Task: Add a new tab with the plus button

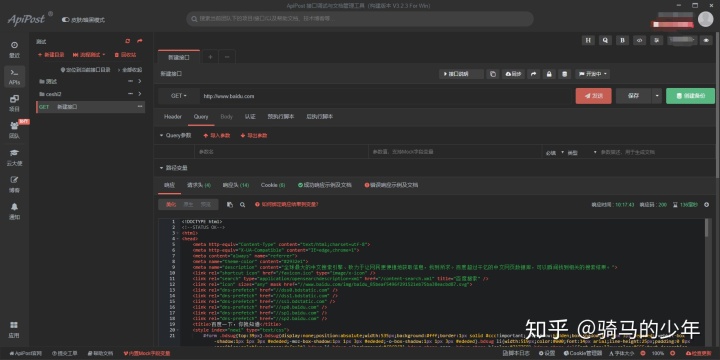Action: tap(210, 57)
